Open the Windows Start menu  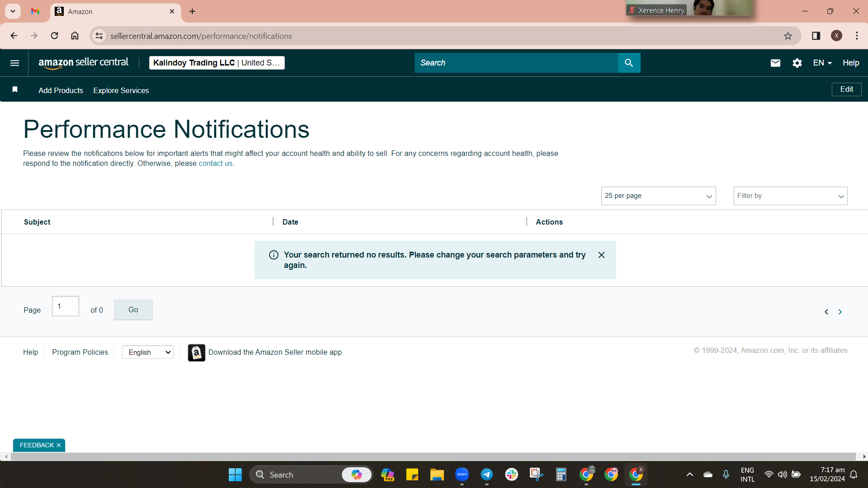point(235,474)
